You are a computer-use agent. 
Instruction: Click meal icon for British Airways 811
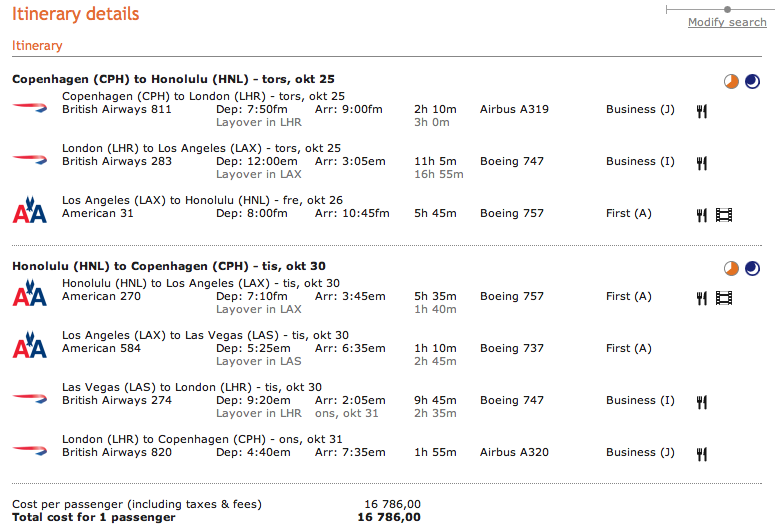pyautogui.click(x=702, y=111)
